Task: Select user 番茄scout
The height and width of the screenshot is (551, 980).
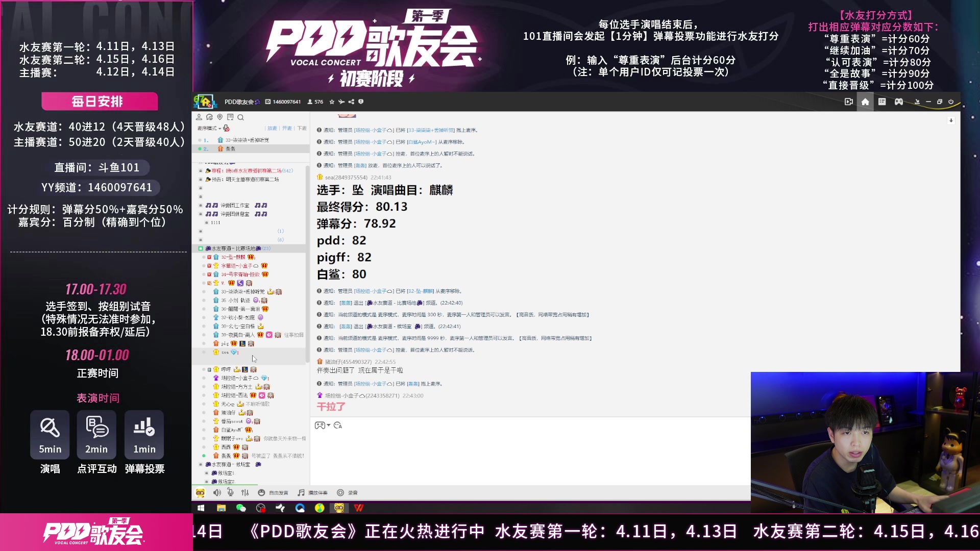Action: [232, 421]
